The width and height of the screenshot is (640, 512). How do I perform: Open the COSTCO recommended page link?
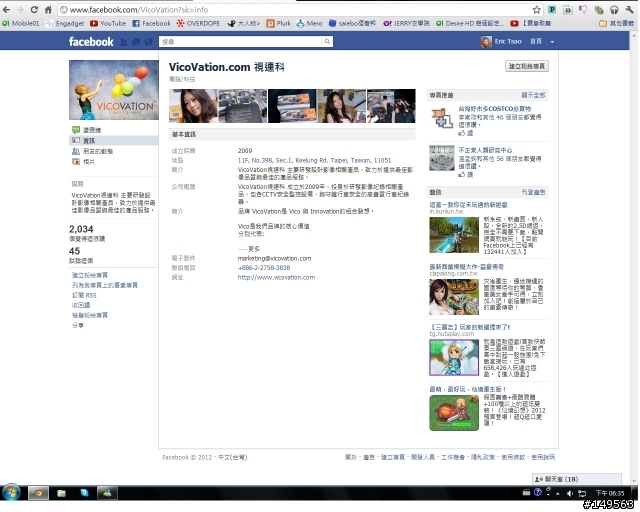494,109
